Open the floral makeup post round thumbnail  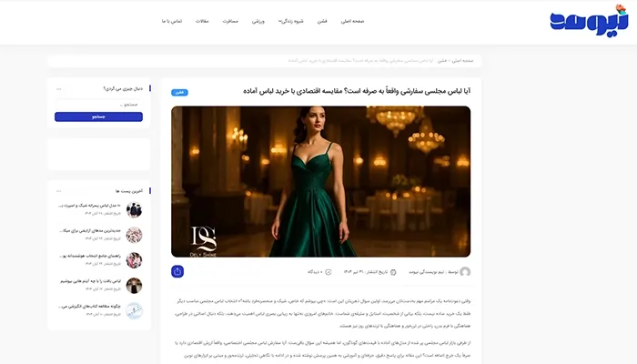click(x=134, y=235)
